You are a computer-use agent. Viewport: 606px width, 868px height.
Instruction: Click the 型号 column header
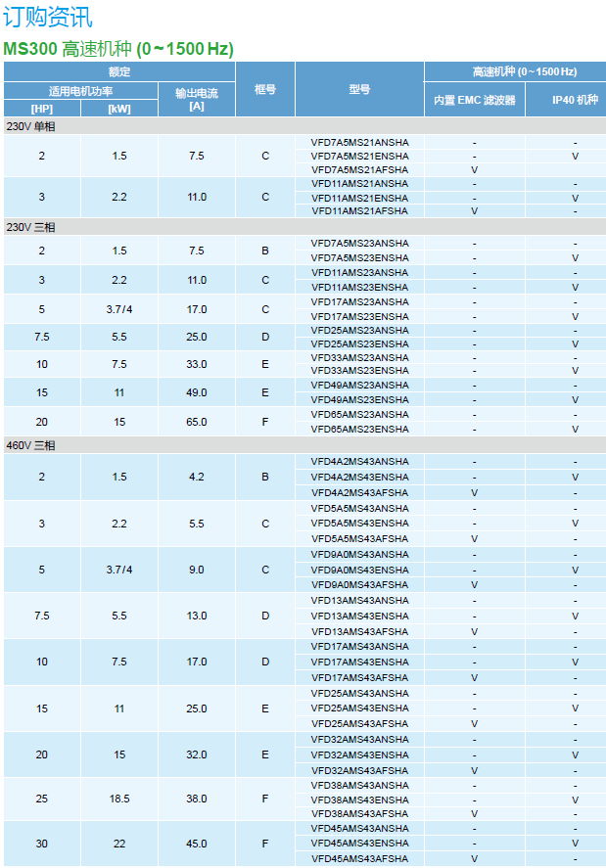tap(359, 89)
